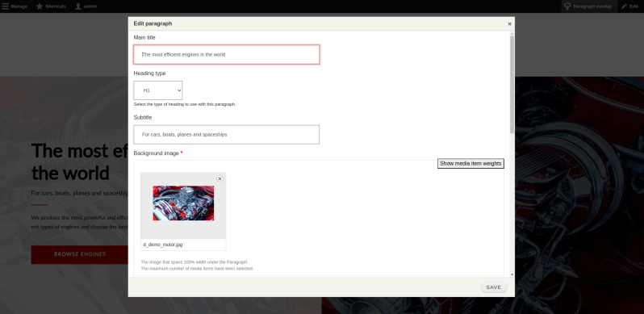Click the 'Edit paragraph' dialog title
Screen dimensions: 644x314
pos(153,24)
